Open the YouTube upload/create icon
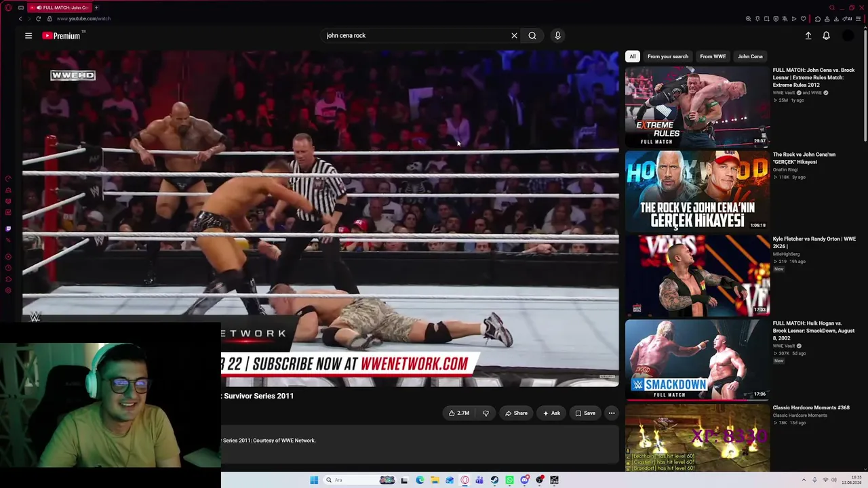This screenshot has width=868, height=488. [x=808, y=36]
